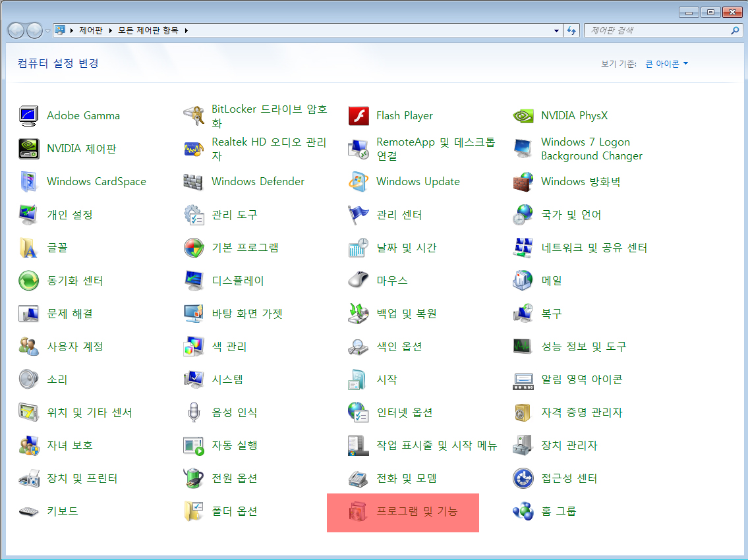Open the 폴더 옵션 link

[234, 511]
